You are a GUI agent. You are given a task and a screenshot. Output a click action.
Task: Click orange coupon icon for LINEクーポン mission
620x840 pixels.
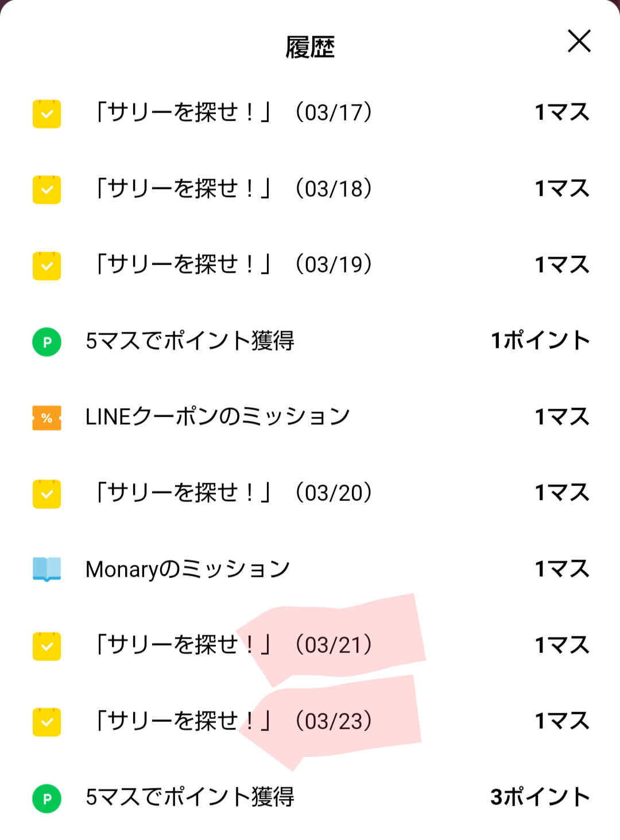(47, 418)
